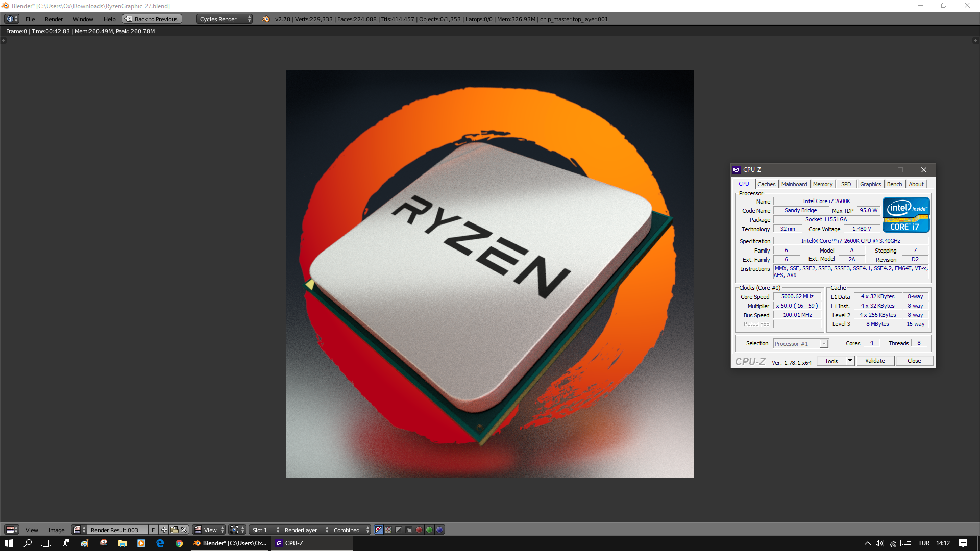Open the volume control in system tray
The width and height of the screenshot is (980, 551).
tap(879, 543)
